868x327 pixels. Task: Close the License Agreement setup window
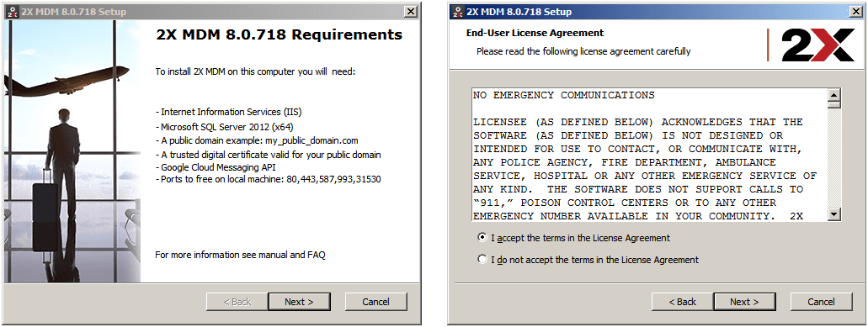tap(855, 12)
